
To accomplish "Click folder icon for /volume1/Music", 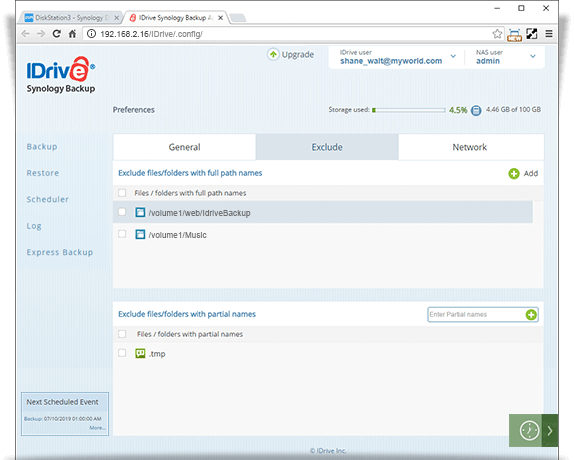I will click(140, 234).
